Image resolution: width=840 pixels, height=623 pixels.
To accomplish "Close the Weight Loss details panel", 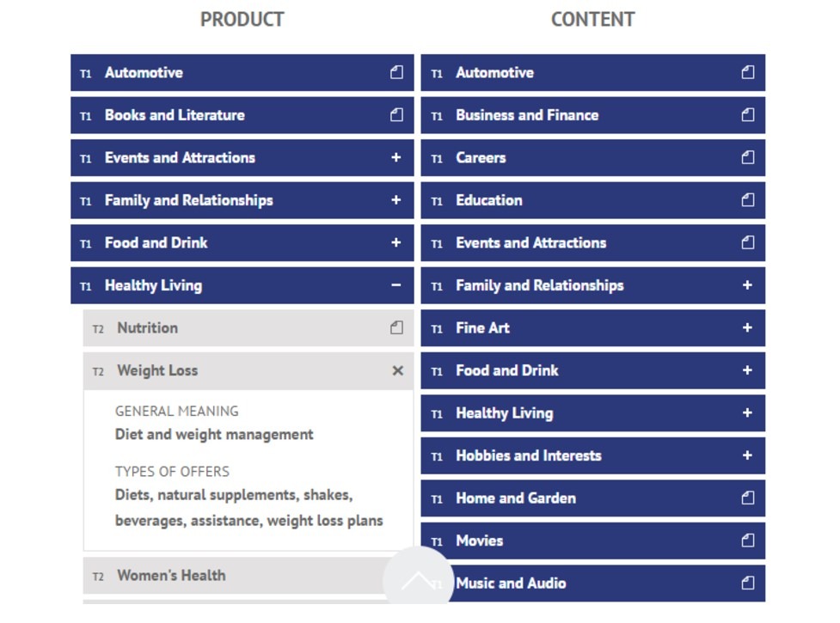I will point(397,371).
